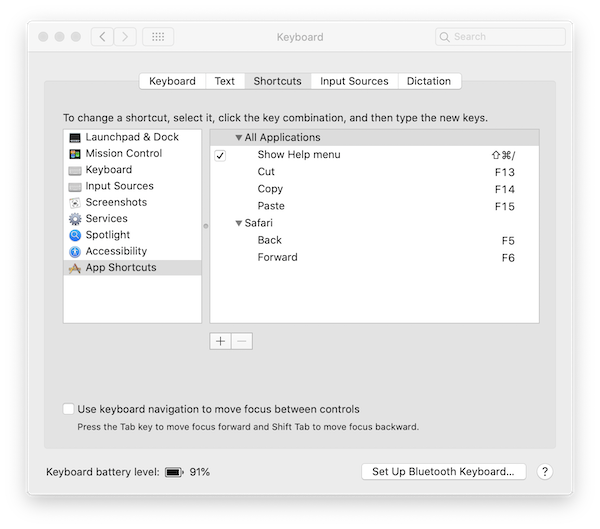Show all preferences grid button
Image resolution: width=600 pixels, height=529 pixels.
click(158, 37)
